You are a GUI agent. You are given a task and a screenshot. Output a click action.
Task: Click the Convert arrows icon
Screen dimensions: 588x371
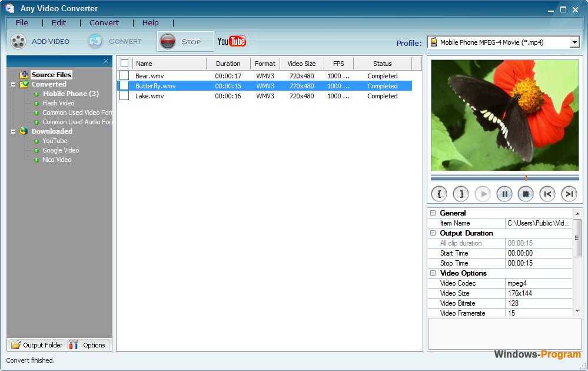pos(95,41)
